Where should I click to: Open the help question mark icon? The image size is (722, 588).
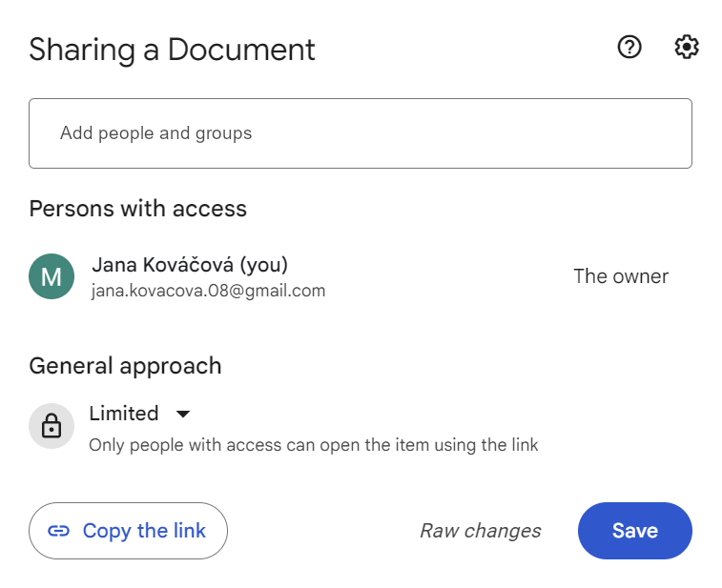click(x=629, y=47)
